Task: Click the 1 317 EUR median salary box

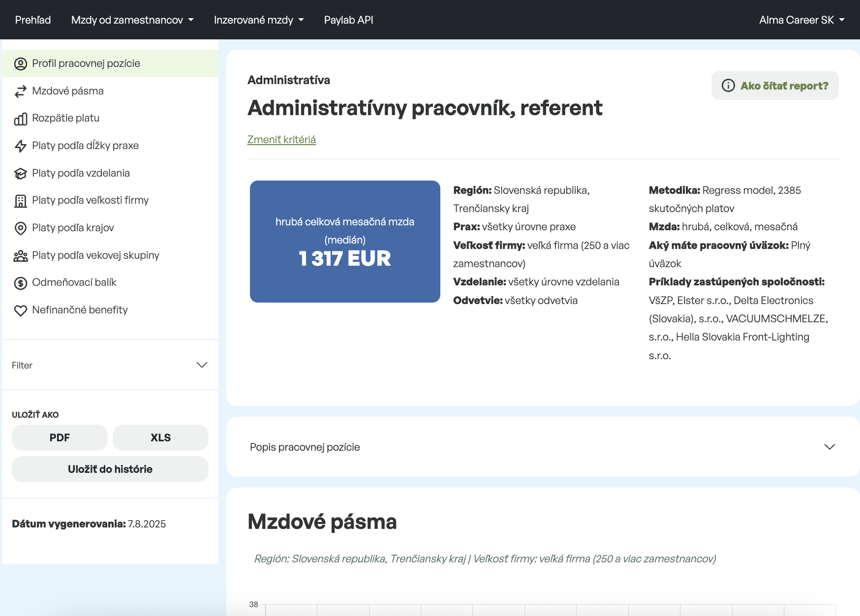Action: [x=345, y=242]
